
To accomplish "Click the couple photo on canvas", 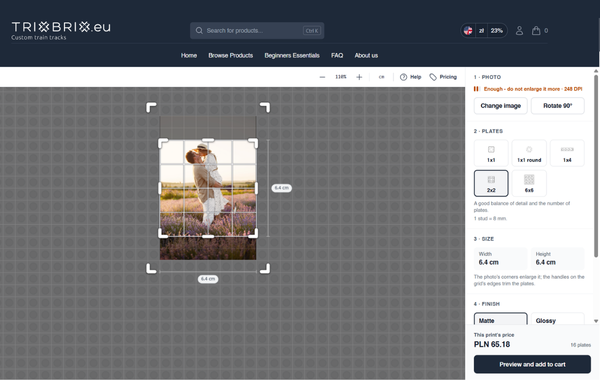I will 208,188.
